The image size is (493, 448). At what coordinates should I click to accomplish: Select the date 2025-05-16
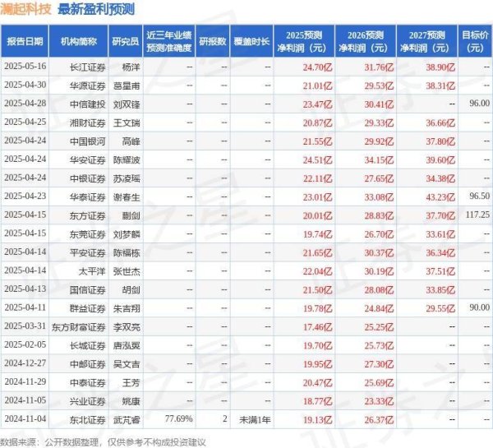pyautogui.click(x=25, y=67)
